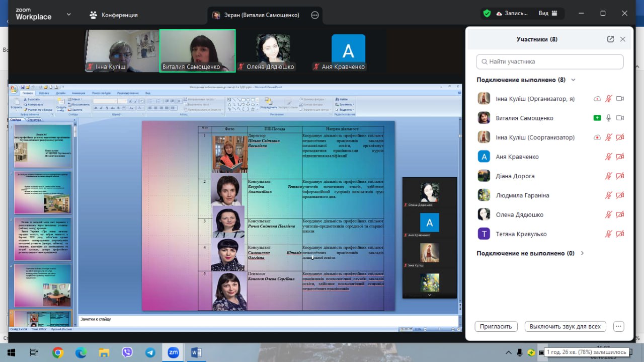
Task: Open the 'Вид' view menu
Action: click(x=548, y=14)
